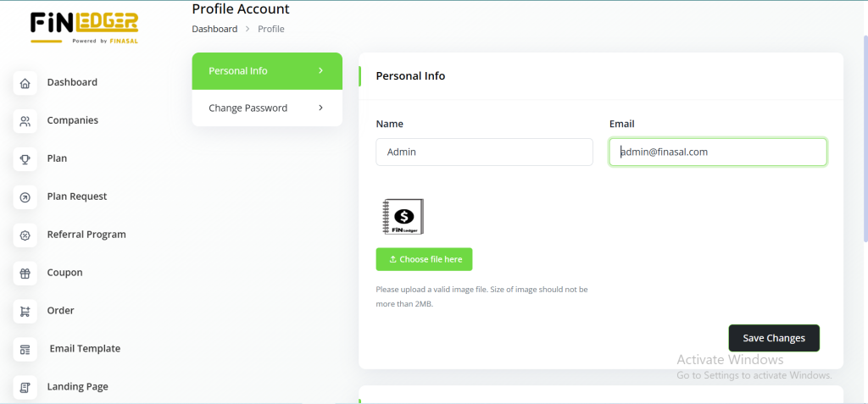Click into the Name input field
Screen dimensions: 868x404
click(484, 152)
